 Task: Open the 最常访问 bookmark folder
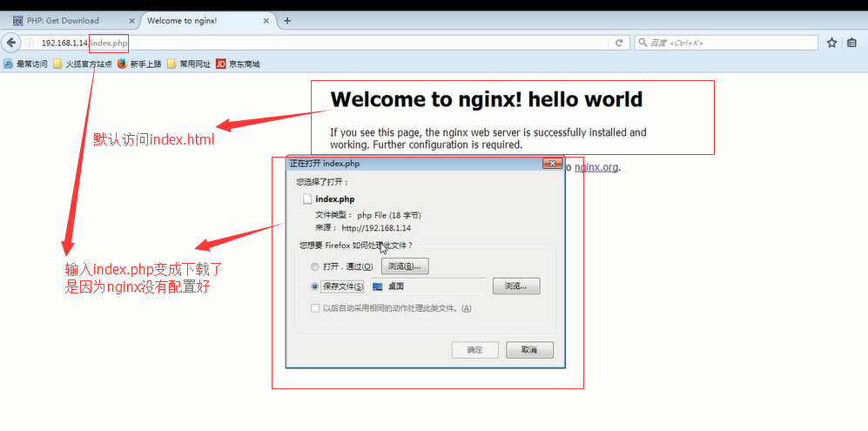coord(25,64)
